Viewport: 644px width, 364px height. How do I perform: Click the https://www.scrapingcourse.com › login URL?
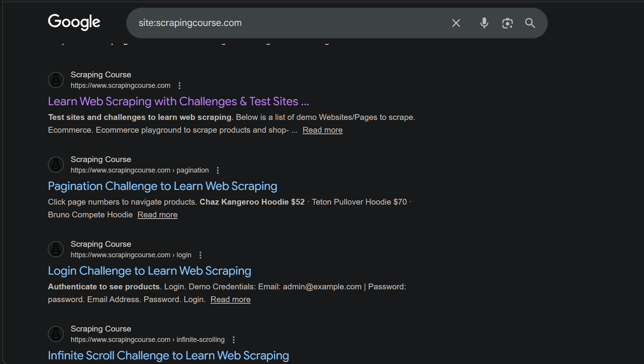(131, 255)
